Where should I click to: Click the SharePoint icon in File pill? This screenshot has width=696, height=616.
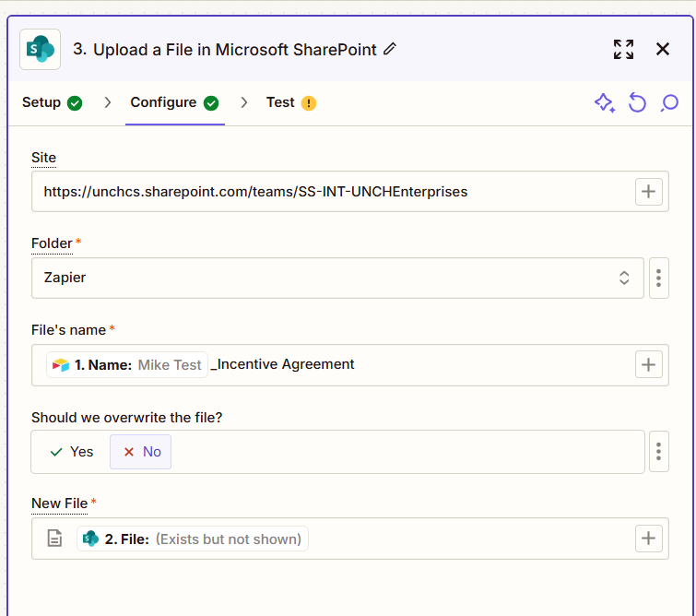point(90,539)
